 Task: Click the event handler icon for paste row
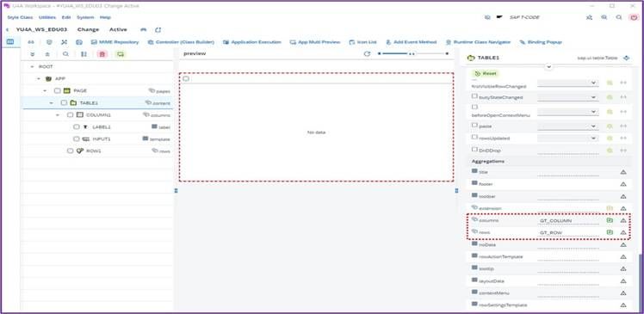tap(610, 126)
